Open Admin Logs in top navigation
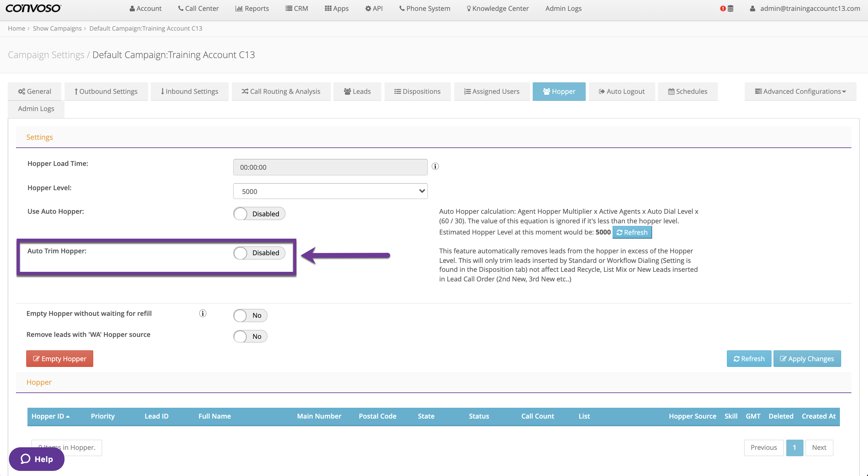The height and width of the screenshot is (476, 868). click(563, 8)
